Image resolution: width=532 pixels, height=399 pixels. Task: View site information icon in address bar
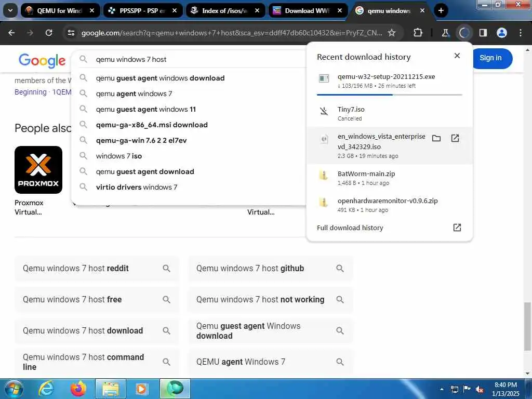[71, 33]
